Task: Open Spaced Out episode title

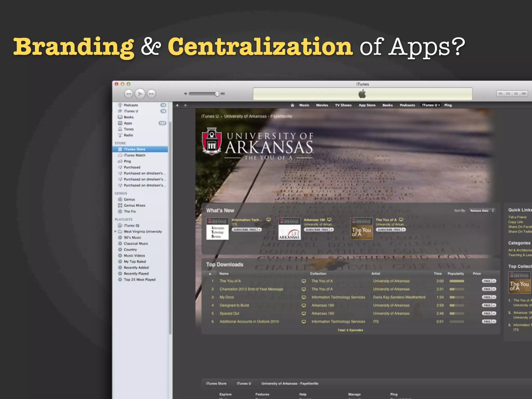Action: coord(229,314)
